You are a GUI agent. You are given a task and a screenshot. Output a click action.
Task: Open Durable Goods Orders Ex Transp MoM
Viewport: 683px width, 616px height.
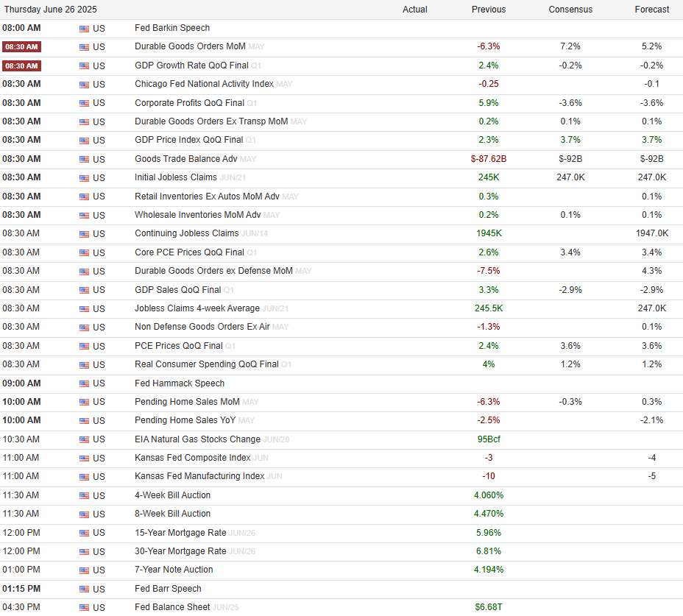click(211, 121)
